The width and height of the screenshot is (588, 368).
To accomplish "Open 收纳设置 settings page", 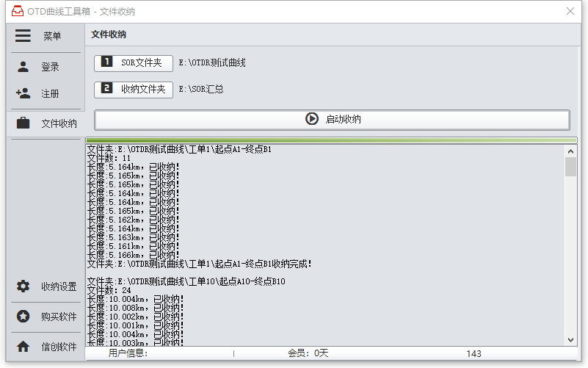I will point(59,286).
